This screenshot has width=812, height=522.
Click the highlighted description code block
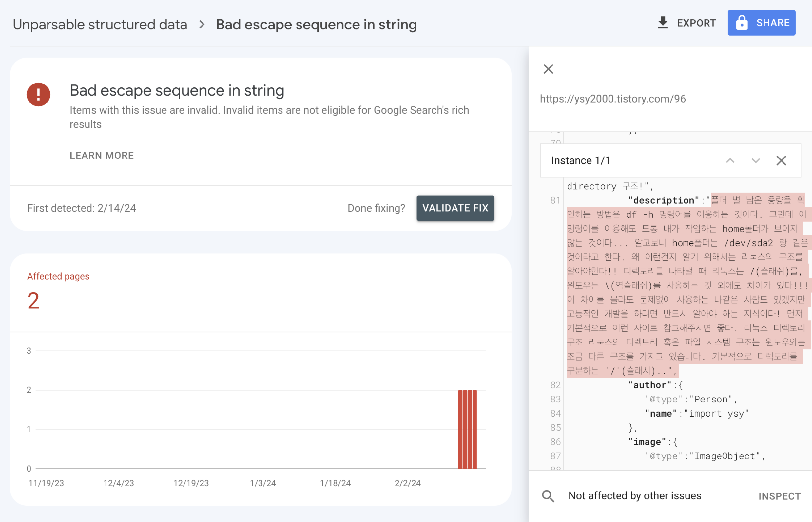coord(685,286)
